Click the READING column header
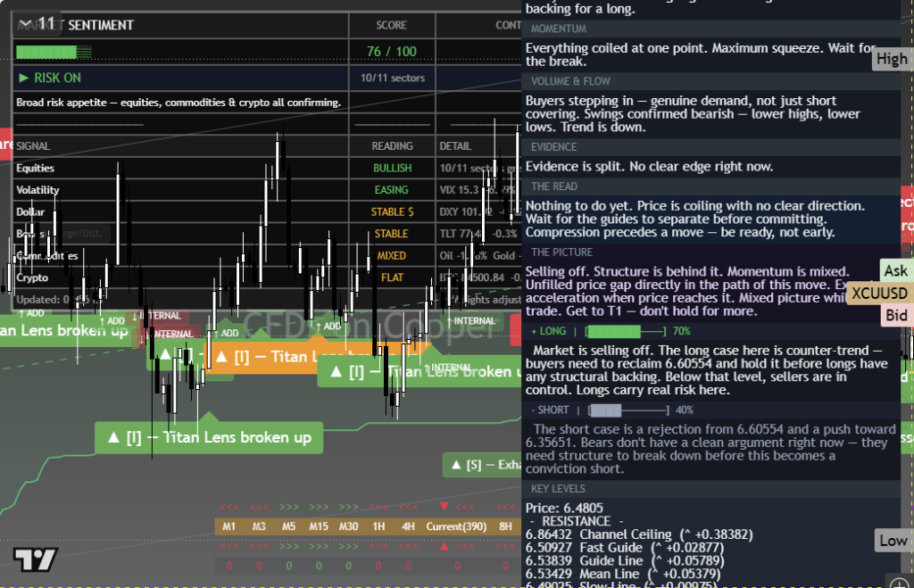914x588 pixels. click(x=393, y=146)
